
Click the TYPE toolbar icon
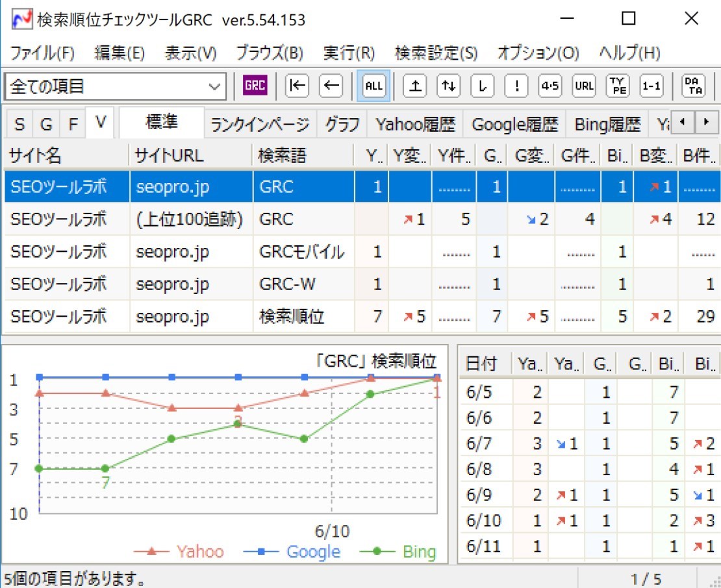(x=618, y=86)
